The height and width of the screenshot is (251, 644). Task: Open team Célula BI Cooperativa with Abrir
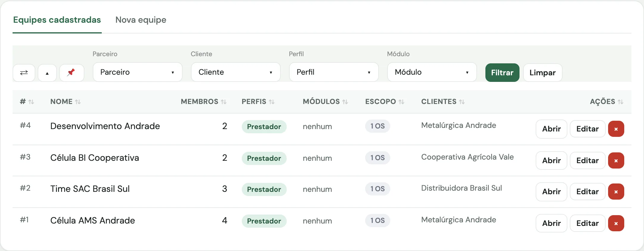(x=552, y=161)
